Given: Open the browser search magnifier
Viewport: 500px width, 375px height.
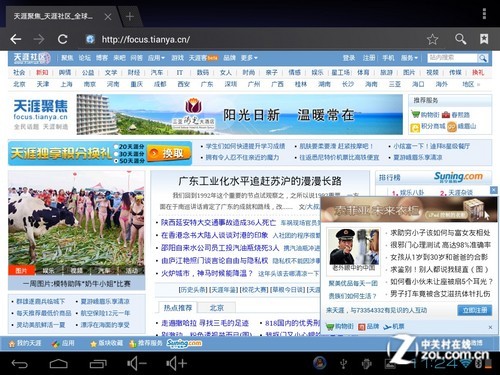Looking at the screenshot, I should coord(460,39).
